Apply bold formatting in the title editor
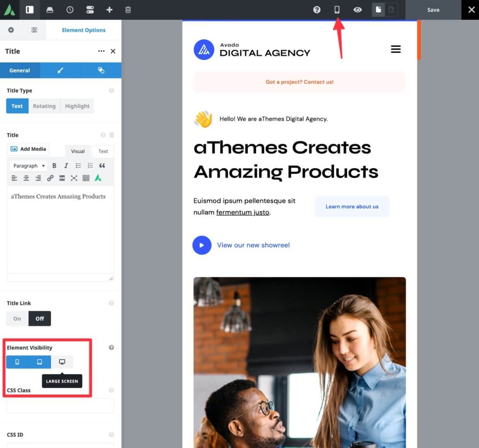 54,166
